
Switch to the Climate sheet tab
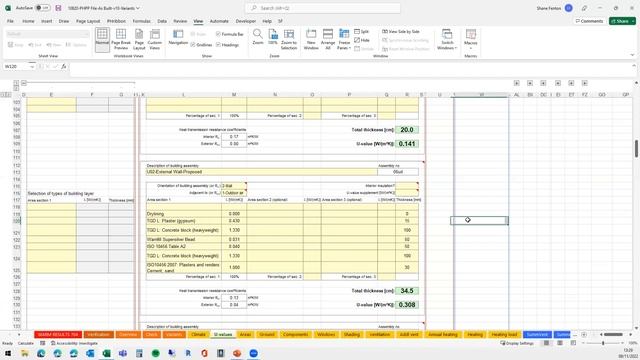[x=198, y=335]
